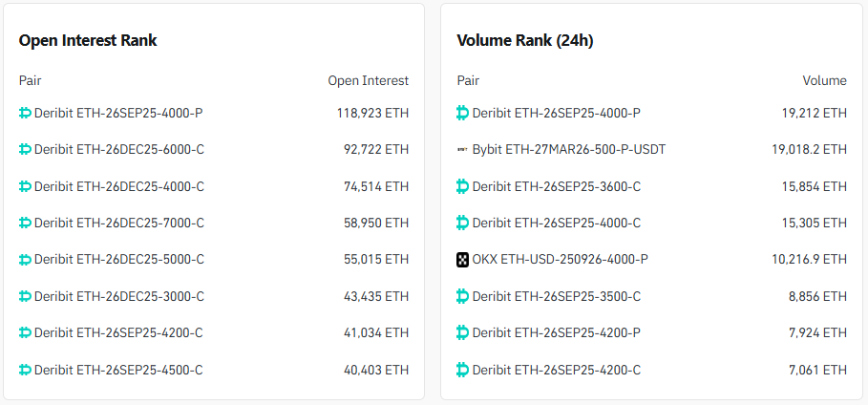The width and height of the screenshot is (868, 405).
Task: Click the Deribit icon next to ETH-26SEP25-3600-C
Action: coord(463,186)
